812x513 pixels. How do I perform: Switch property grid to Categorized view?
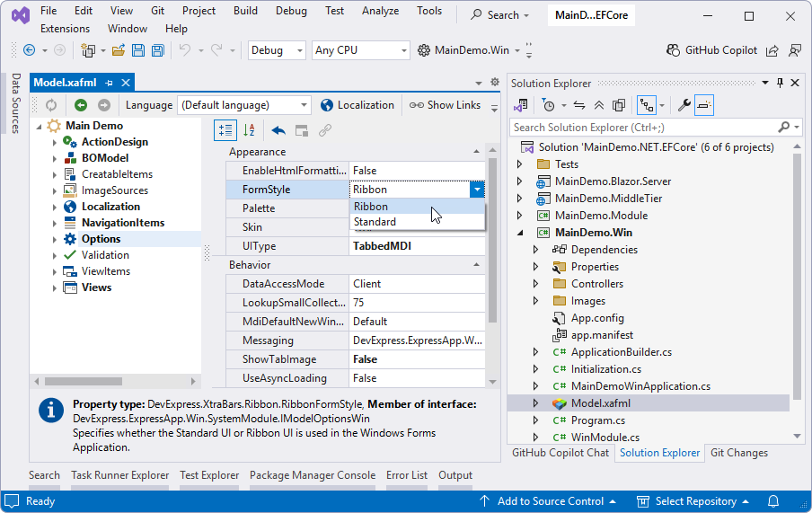tap(225, 130)
